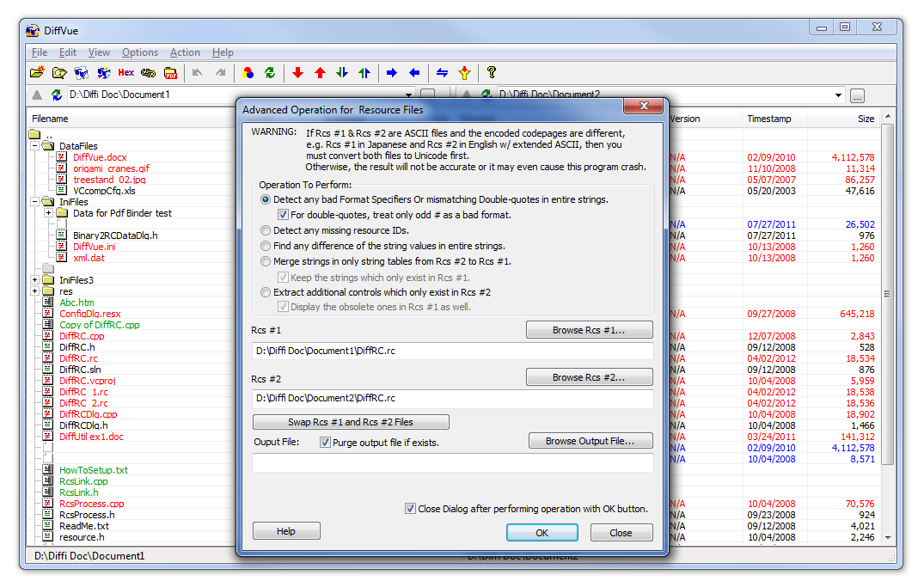Click Swap Rcs #1 and Rcs #2 Files
The image size is (924, 587).
tap(351, 422)
